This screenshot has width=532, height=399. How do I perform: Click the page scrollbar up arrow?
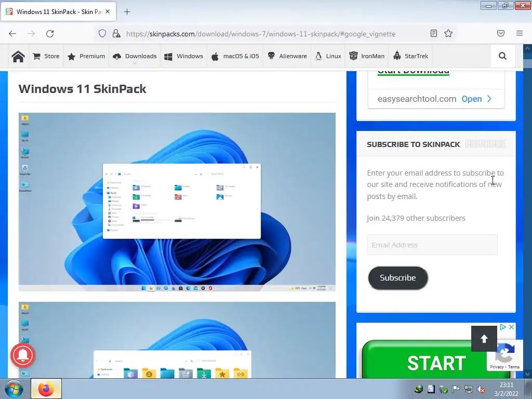(x=528, y=48)
